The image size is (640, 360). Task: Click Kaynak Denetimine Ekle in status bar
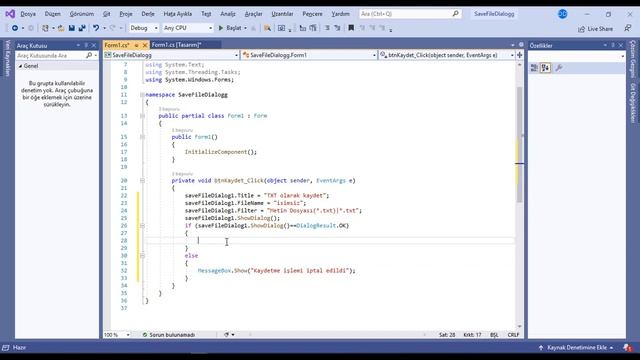(x=577, y=348)
